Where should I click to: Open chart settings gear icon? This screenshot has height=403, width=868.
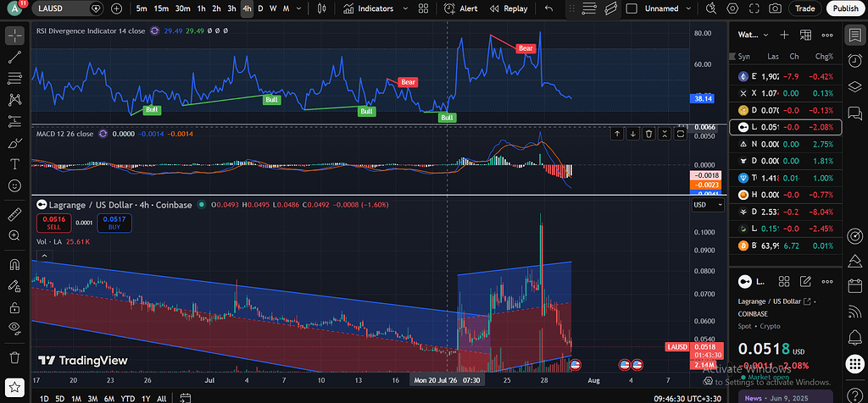click(x=733, y=8)
